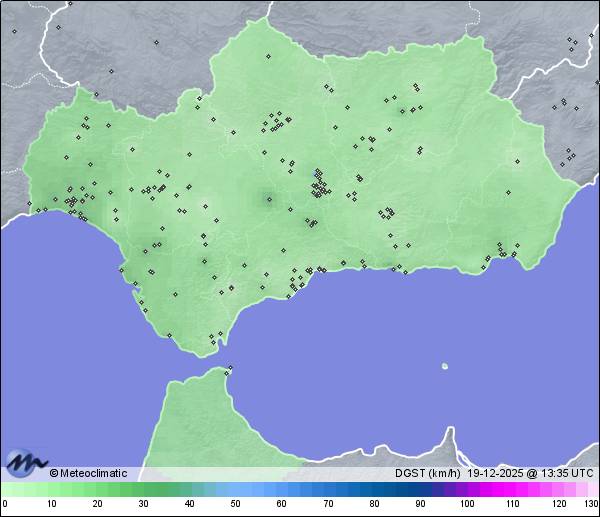Image resolution: width=600 pixels, height=517 pixels.
Task: Click the legend color at 30 km/h
Action: click(x=143, y=489)
